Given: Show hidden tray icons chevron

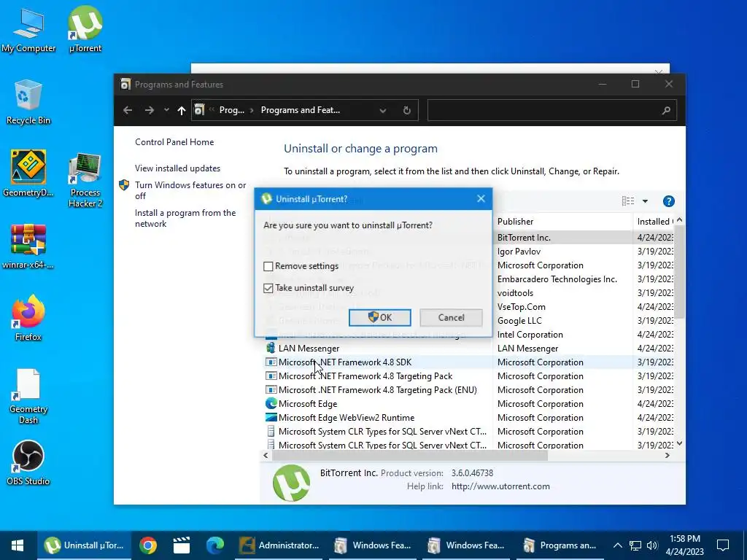Looking at the screenshot, I should point(617,545).
